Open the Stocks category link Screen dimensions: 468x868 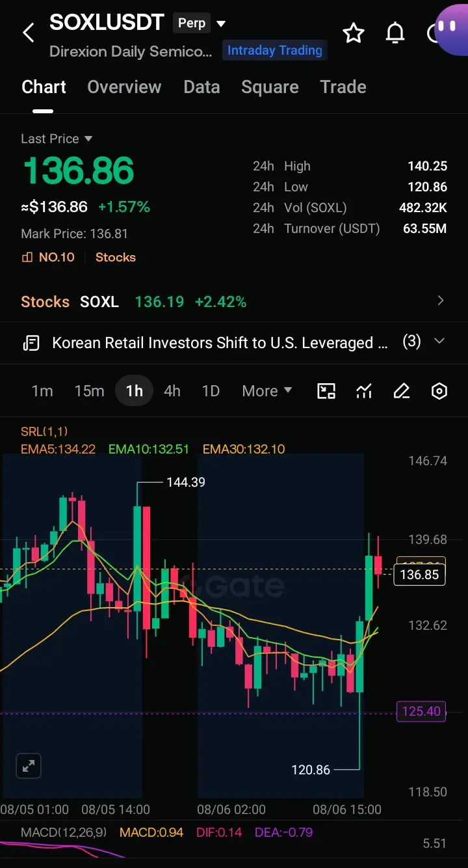pyautogui.click(x=116, y=257)
